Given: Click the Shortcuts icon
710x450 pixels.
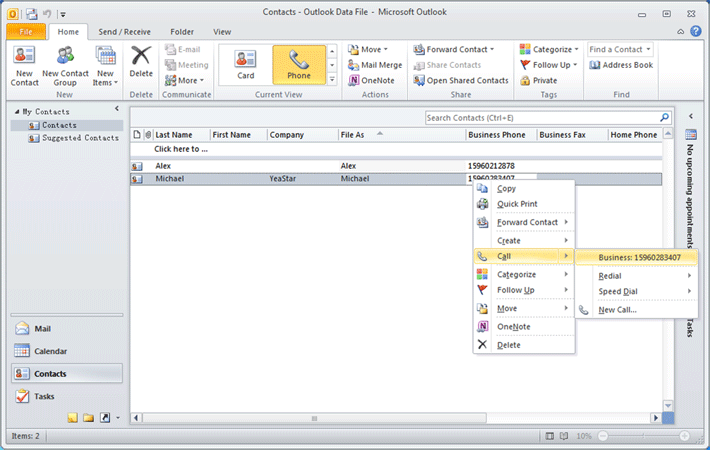Looking at the screenshot, I should pos(105,417).
